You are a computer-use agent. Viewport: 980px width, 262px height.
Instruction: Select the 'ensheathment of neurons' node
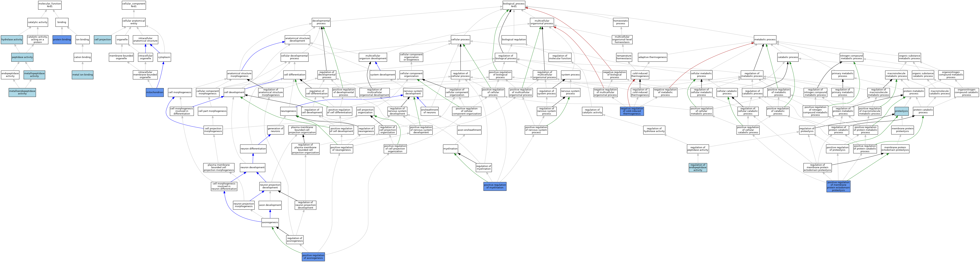coord(429,111)
